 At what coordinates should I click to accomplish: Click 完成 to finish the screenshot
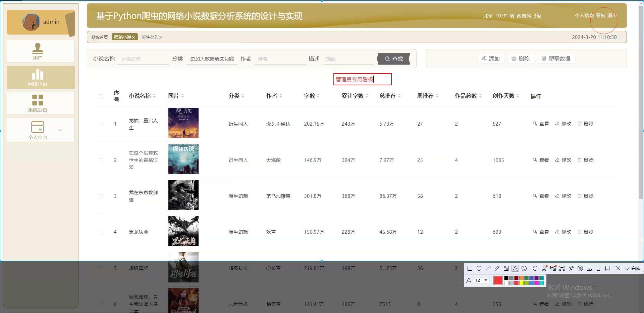633,268
